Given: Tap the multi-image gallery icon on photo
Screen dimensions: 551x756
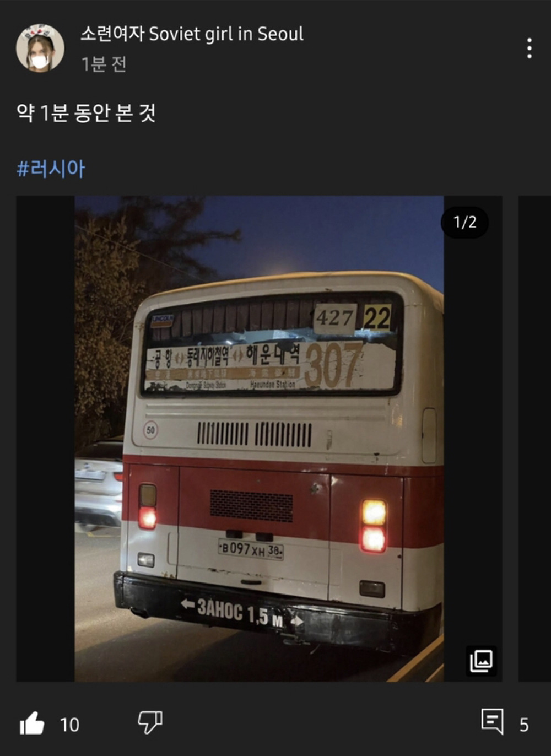Looking at the screenshot, I should pos(481,661).
